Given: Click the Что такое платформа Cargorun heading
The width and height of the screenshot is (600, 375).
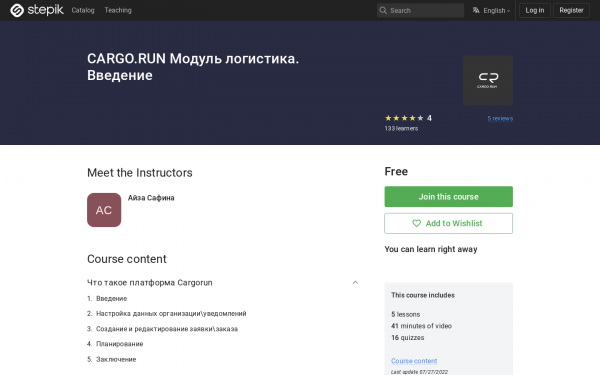Looking at the screenshot, I should tap(150, 282).
